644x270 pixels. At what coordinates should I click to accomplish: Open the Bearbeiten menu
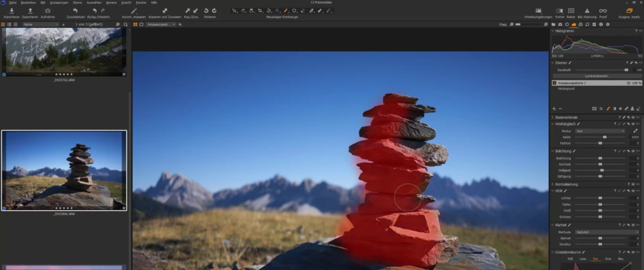(x=28, y=2)
